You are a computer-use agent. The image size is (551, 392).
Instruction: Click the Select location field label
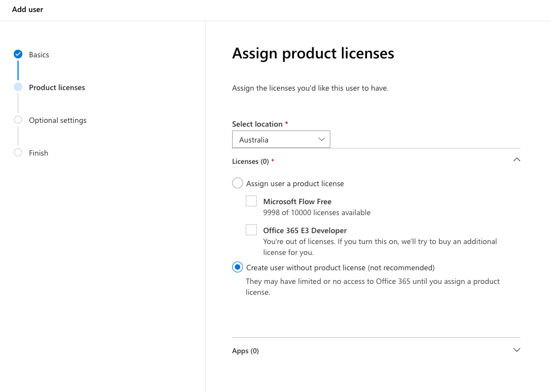(x=257, y=124)
